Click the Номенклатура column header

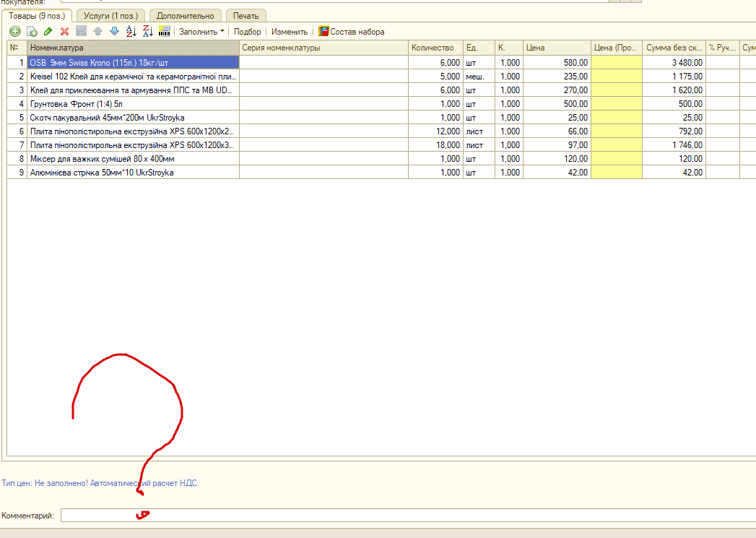133,48
